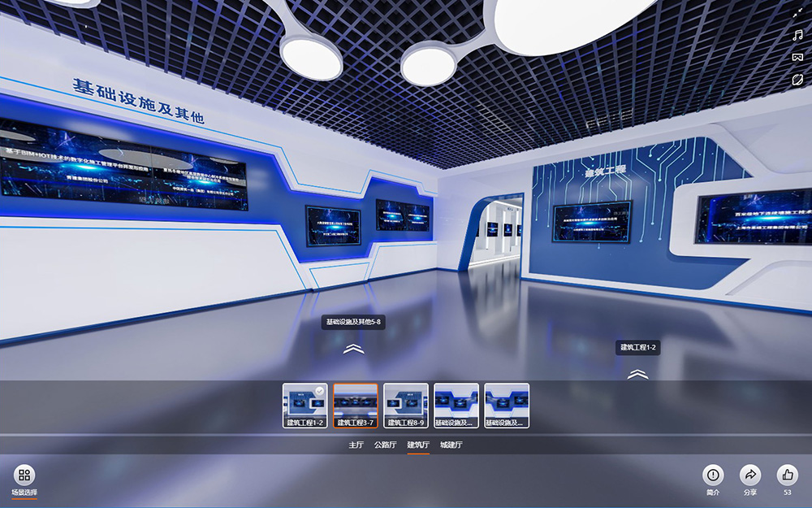Open the last scene thumbnail in the strip
This screenshot has height=508, width=812.
507,405
